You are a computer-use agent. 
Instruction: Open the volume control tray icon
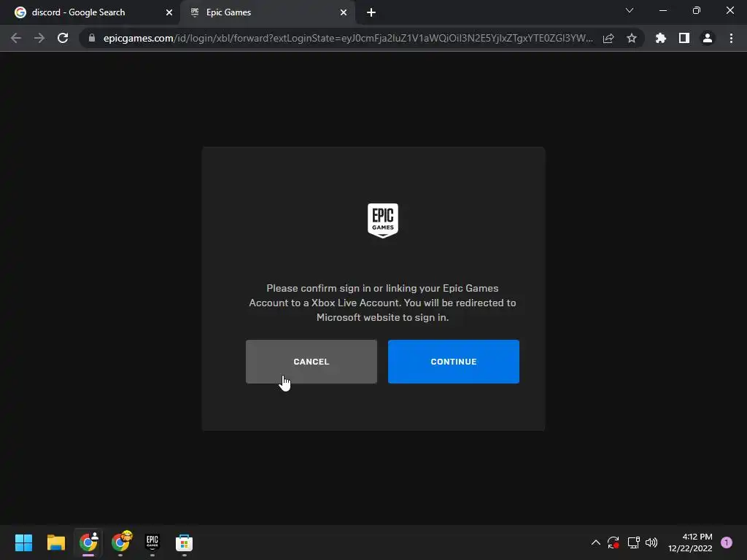651,542
